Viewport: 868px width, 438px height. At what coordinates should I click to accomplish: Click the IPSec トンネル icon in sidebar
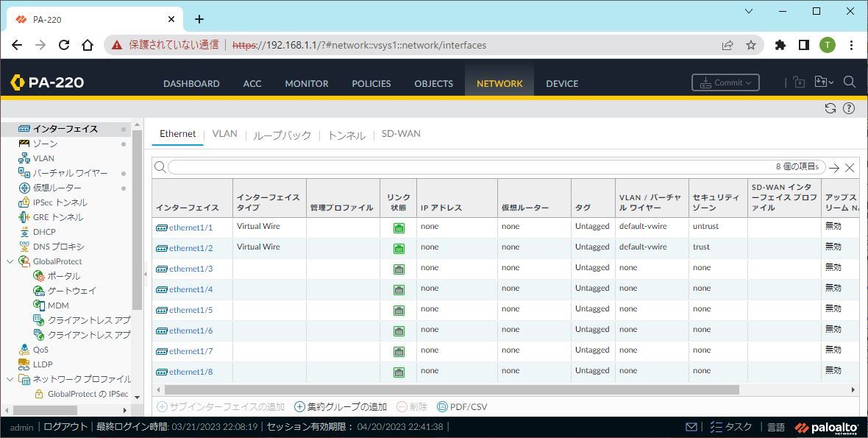pos(24,202)
